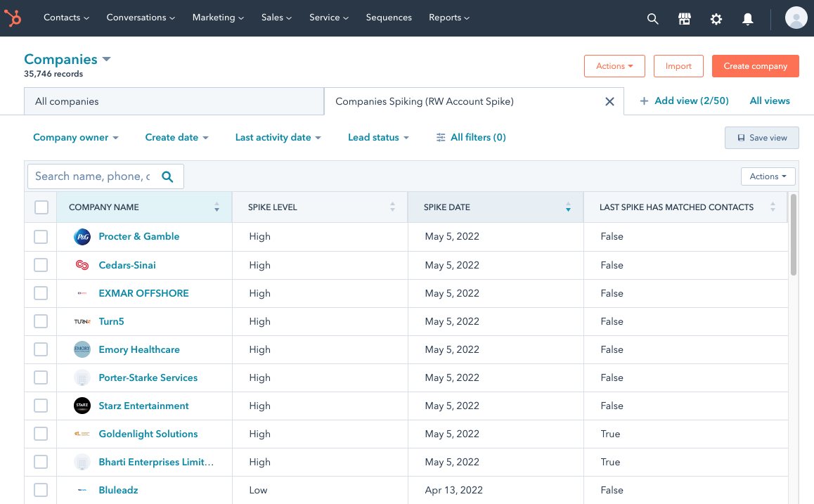Sort by Spike Date column arrows
The image size is (814, 504).
(568, 207)
